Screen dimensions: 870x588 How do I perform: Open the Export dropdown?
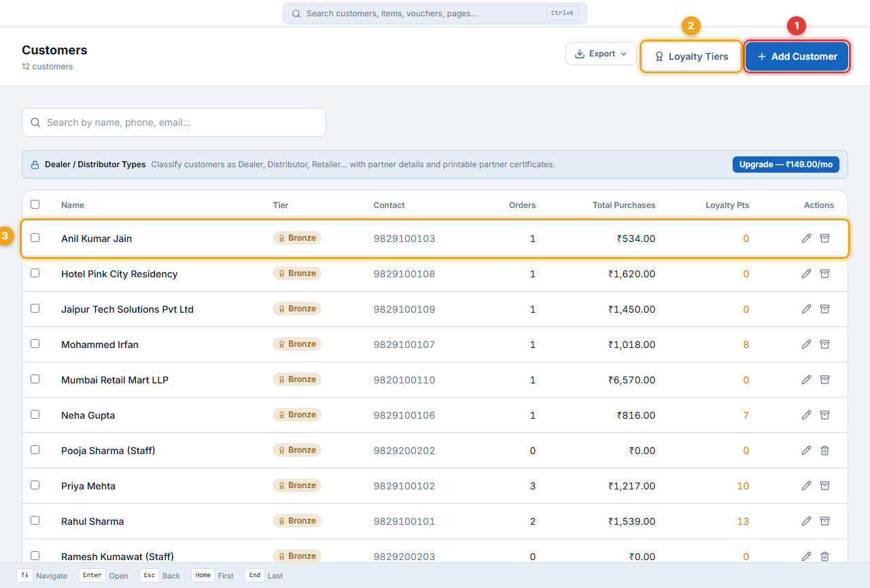point(601,54)
